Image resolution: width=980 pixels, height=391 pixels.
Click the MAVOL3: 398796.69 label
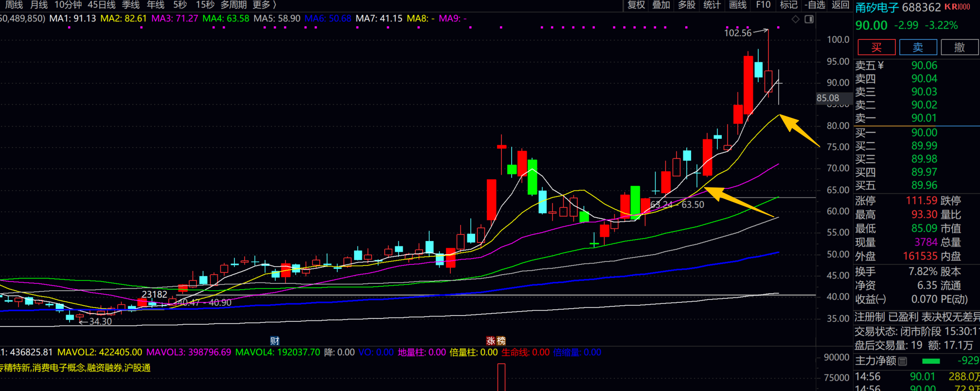189,352
